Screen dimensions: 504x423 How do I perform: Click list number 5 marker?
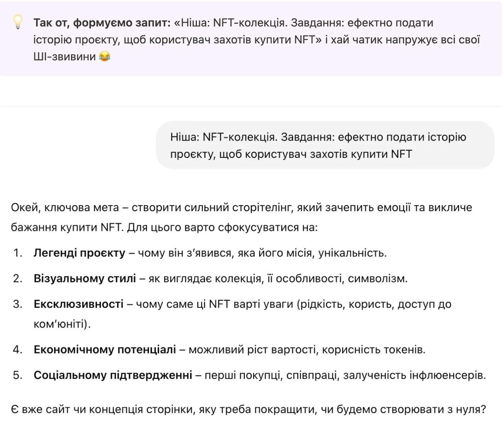coord(17,375)
